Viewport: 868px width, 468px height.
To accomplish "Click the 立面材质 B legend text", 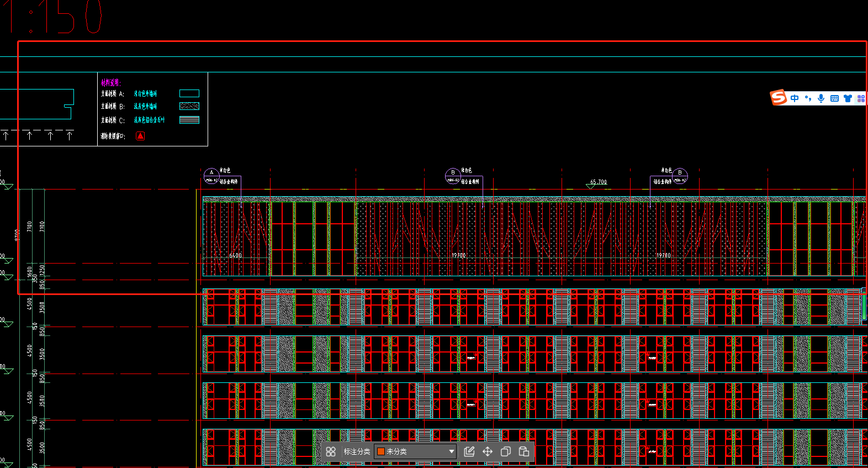I will point(113,107).
